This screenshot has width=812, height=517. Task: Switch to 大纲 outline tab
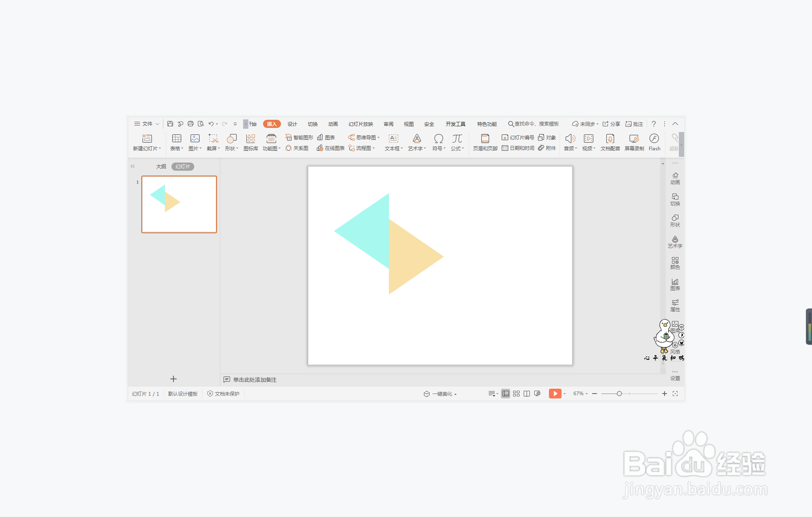point(161,167)
